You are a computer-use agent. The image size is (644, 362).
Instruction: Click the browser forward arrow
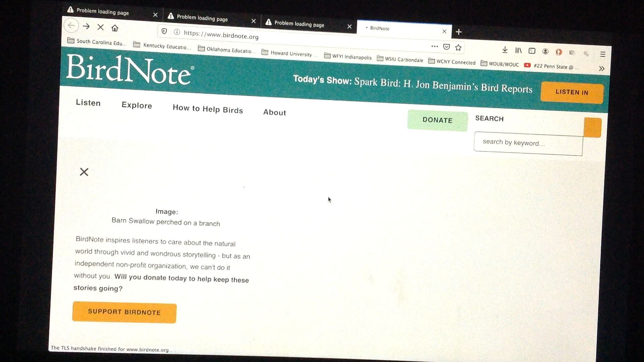pyautogui.click(x=86, y=26)
